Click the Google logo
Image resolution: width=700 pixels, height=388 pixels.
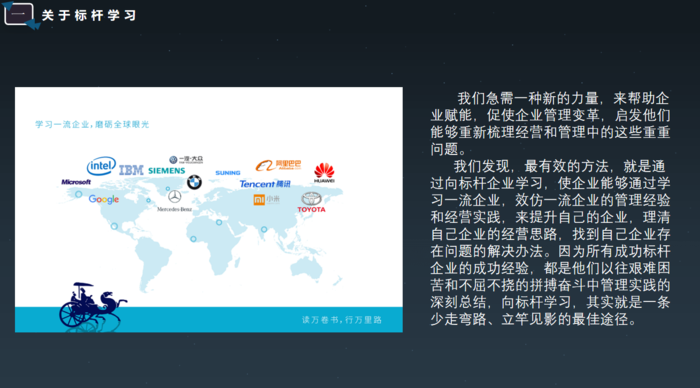[x=104, y=199]
